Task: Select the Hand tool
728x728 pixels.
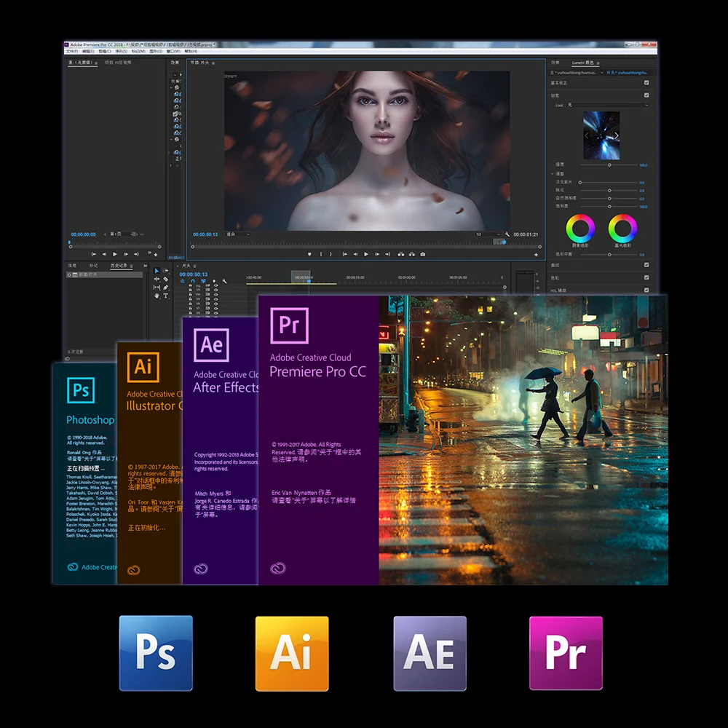Action: tap(157, 296)
